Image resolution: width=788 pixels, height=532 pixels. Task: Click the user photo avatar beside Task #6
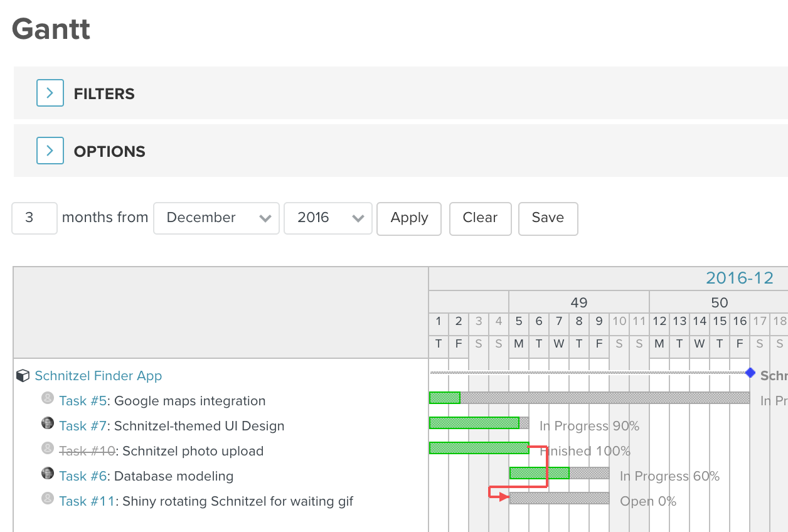click(x=48, y=473)
